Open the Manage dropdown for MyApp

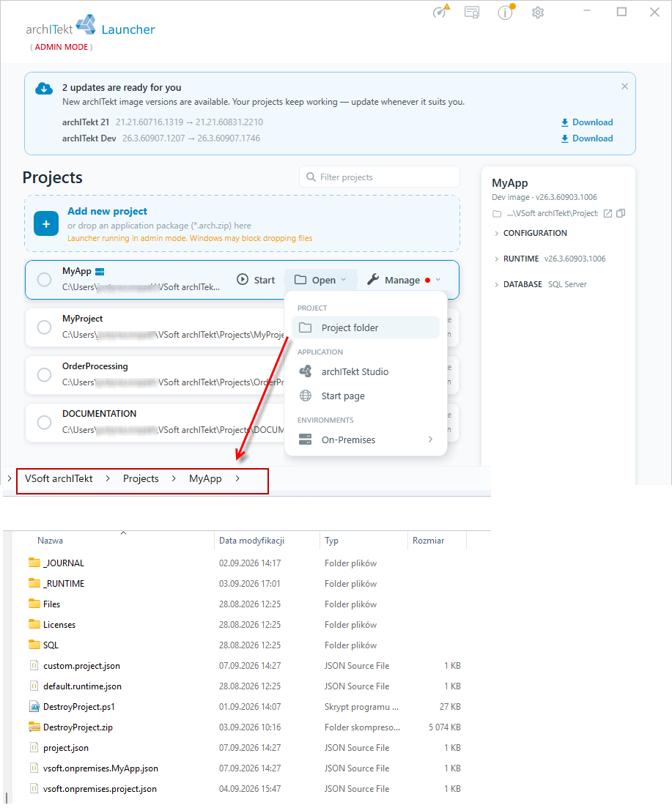coord(404,280)
